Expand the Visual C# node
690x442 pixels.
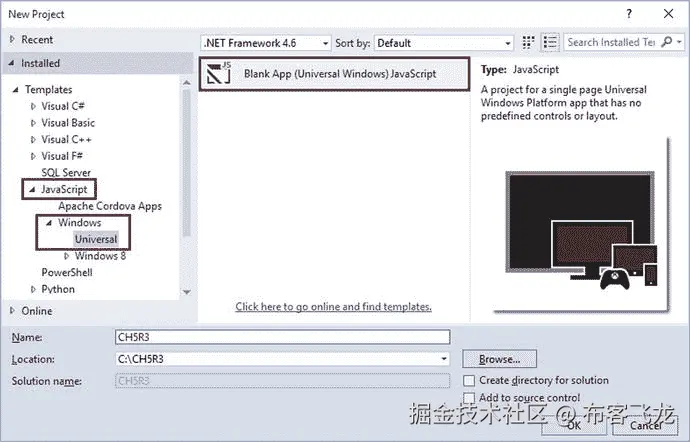click(x=33, y=106)
